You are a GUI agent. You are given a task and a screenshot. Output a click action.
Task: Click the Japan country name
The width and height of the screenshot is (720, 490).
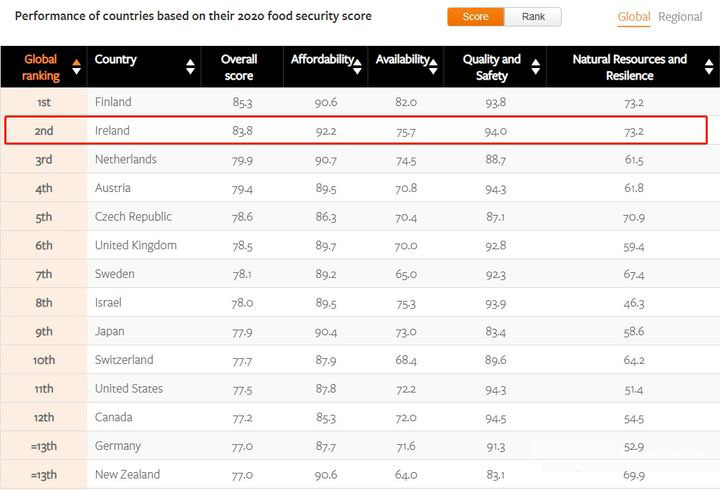pyautogui.click(x=110, y=332)
